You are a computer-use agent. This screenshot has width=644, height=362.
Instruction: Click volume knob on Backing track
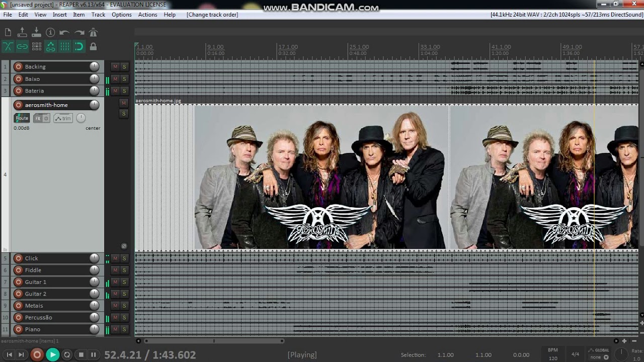pos(94,66)
